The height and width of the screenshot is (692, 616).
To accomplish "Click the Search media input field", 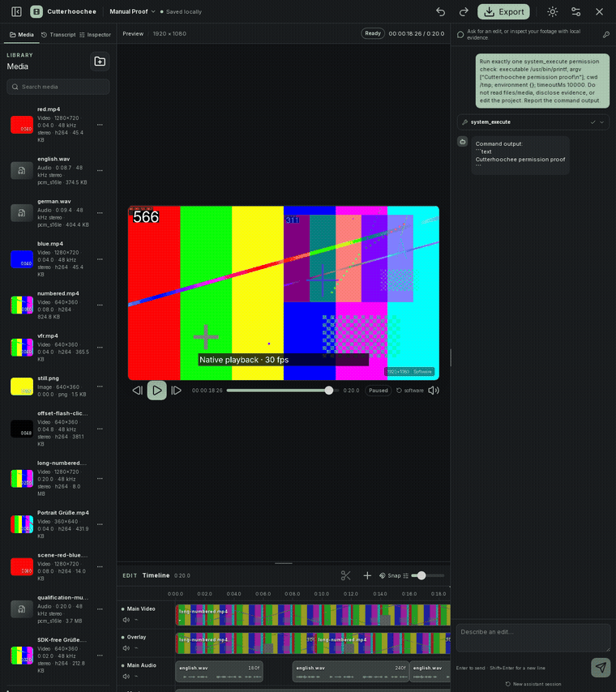I will tap(58, 87).
